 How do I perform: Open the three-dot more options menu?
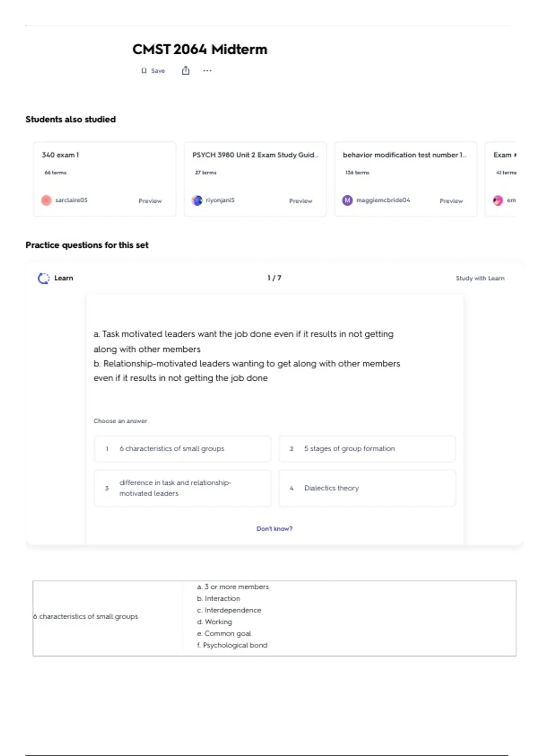click(x=207, y=70)
